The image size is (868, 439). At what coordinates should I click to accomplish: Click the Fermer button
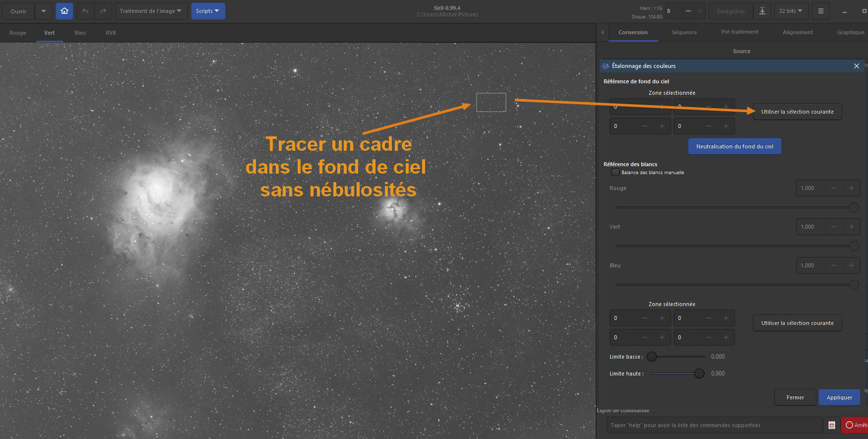click(x=795, y=397)
